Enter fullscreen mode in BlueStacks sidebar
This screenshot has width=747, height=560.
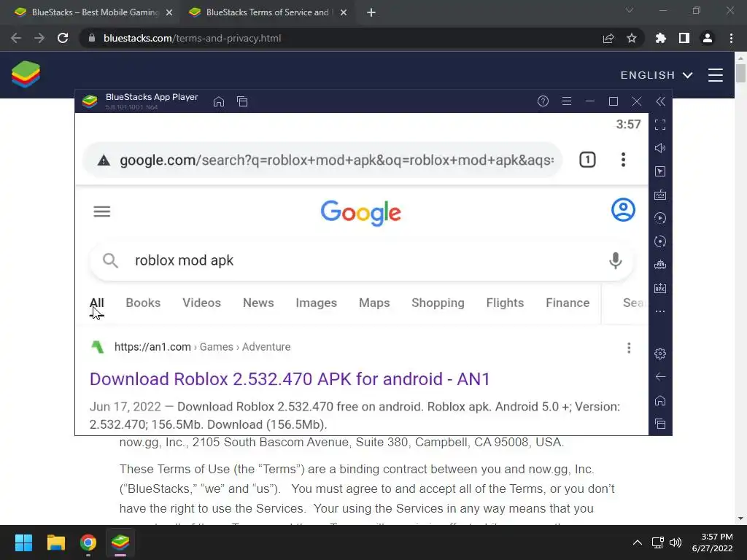pyautogui.click(x=659, y=125)
